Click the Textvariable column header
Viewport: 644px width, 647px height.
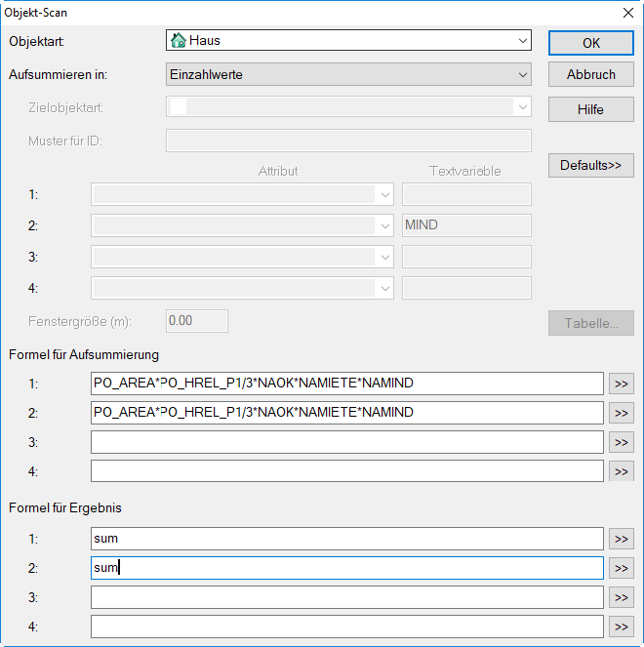(x=465, y=171)
